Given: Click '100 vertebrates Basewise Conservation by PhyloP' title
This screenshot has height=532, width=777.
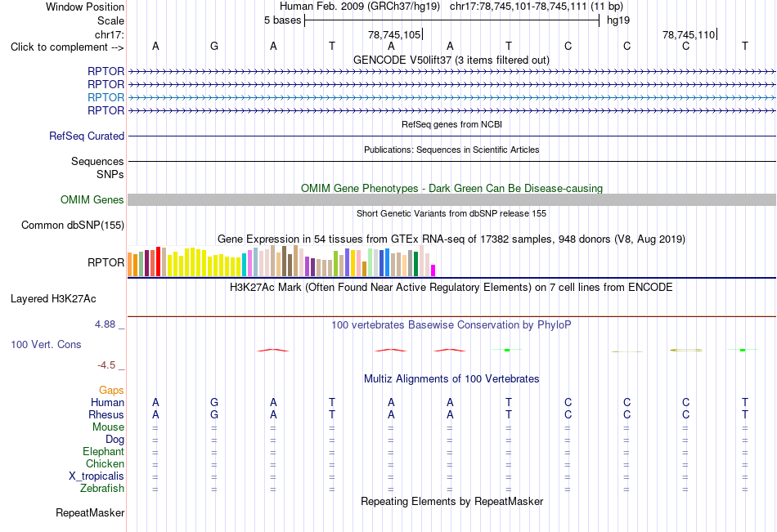Looking at the screenshot, I should pyautogui.click(x=451, y=325).
